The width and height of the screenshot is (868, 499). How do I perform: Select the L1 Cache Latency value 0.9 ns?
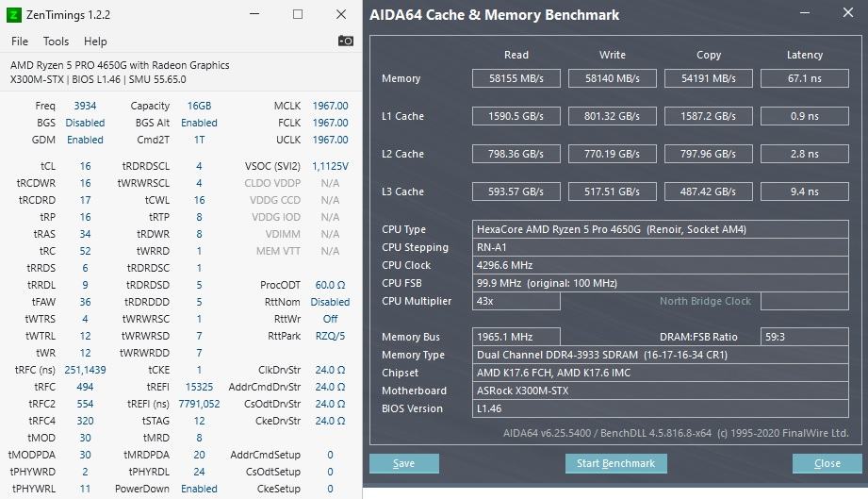(804, 116)
